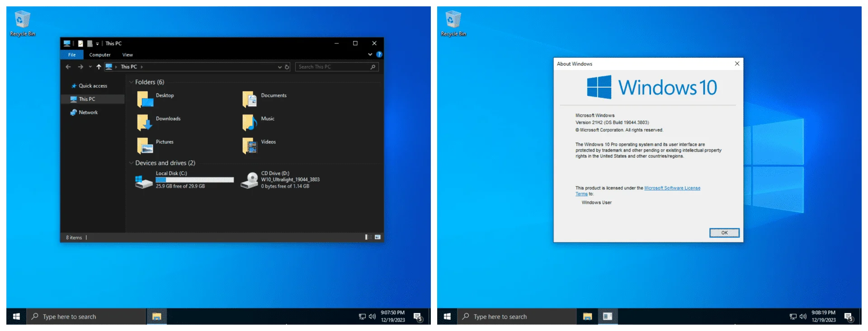Open the View ribbon tab
Image resolution: width=868 pixels, height=331 pixels.
pos(127,55)
